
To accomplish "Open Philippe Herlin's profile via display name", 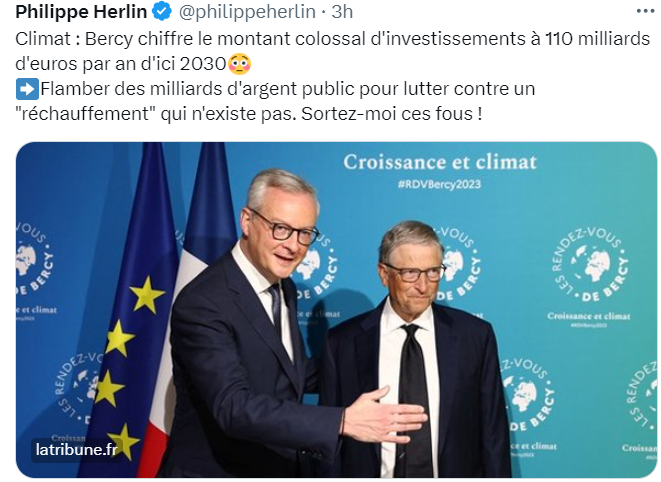I will pos(81,12).
